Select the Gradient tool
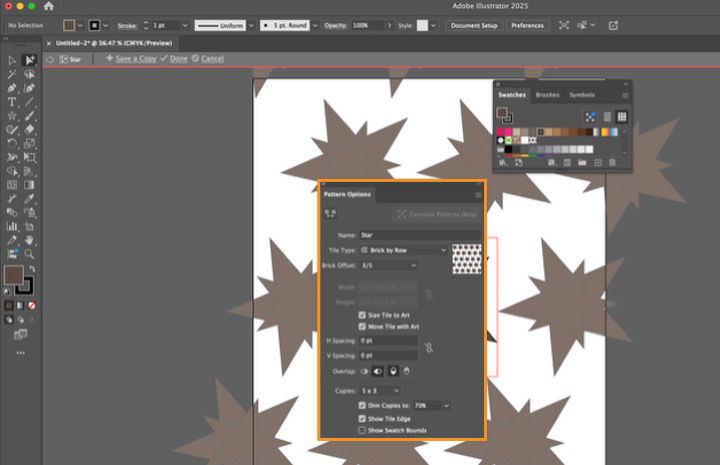The image size is (720, 465). (29, 185)
